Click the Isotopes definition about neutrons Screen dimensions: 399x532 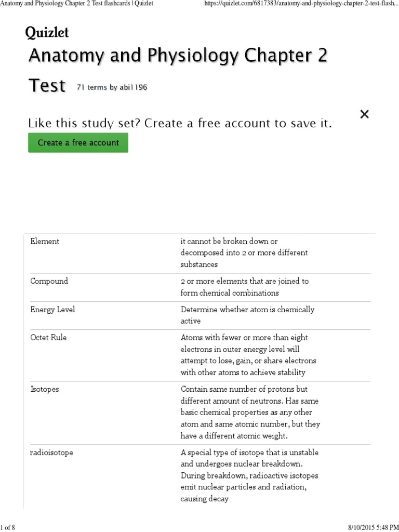coord(249,413)
